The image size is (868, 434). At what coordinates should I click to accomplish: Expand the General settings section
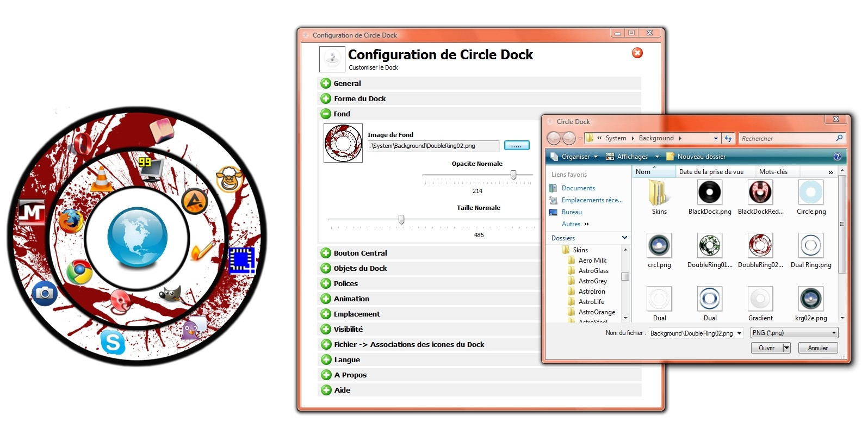click(x=326, y=83)
